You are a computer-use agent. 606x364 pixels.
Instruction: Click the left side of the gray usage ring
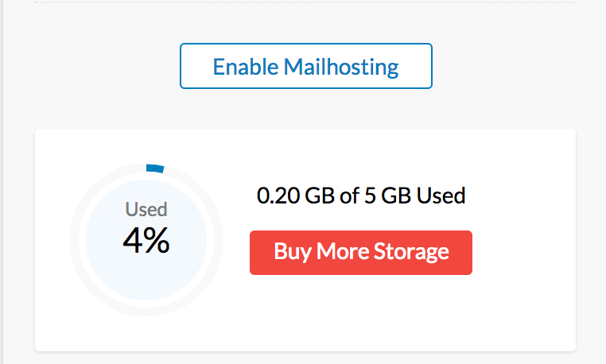tap(77, 237)
